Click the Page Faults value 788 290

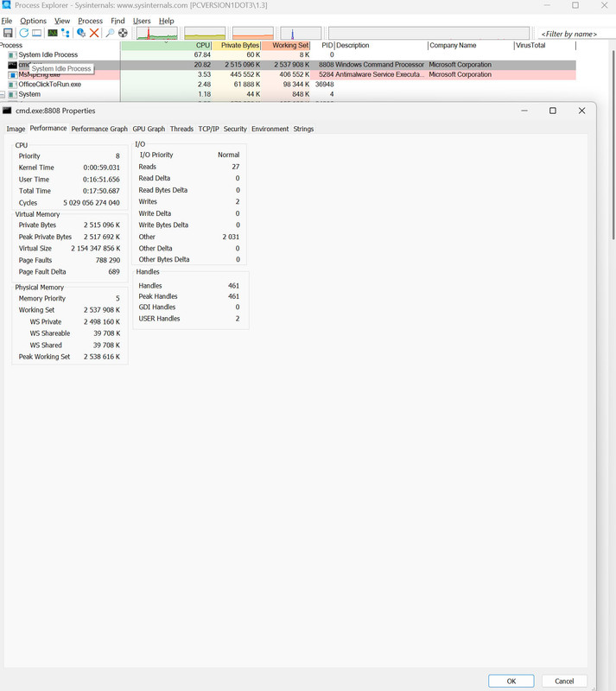coord(108,260)
